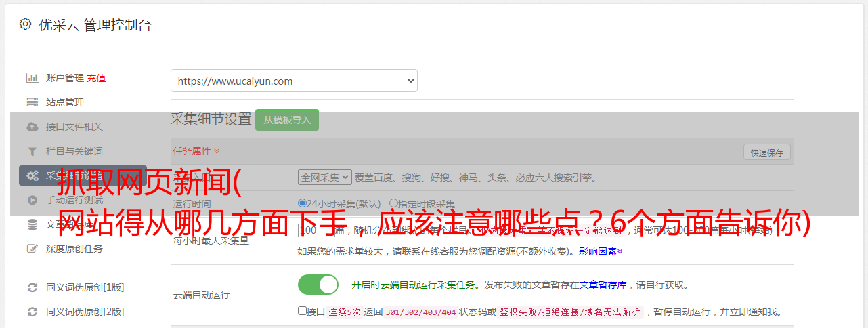
Task: Open 同义词伪原创[2版] menu item
Action: (85, 312)
